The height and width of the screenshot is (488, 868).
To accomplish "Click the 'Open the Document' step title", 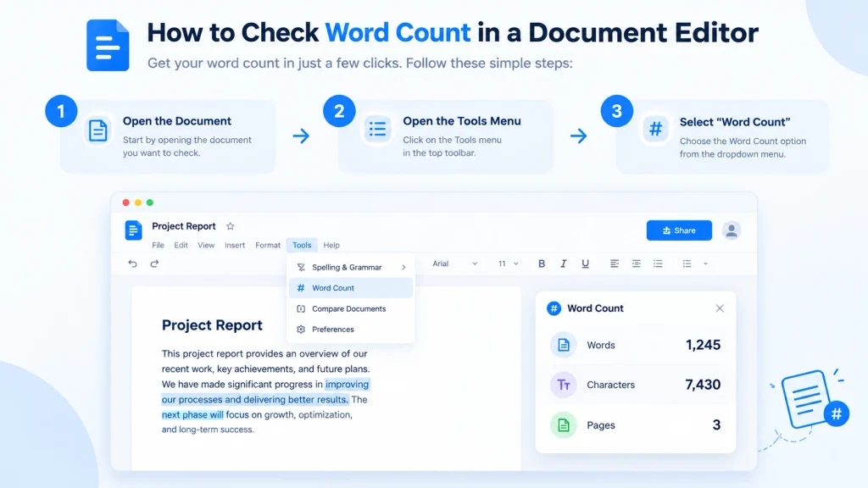I will coord(177,120).
